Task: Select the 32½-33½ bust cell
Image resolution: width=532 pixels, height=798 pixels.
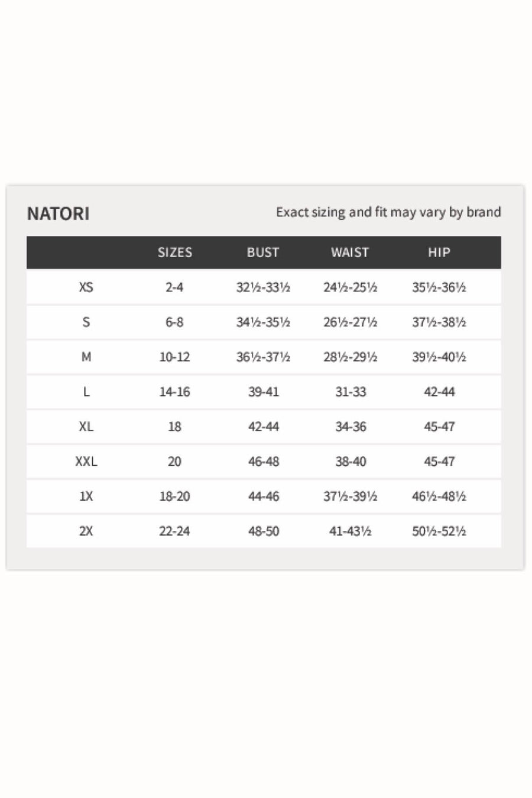Action: [263, 287]
